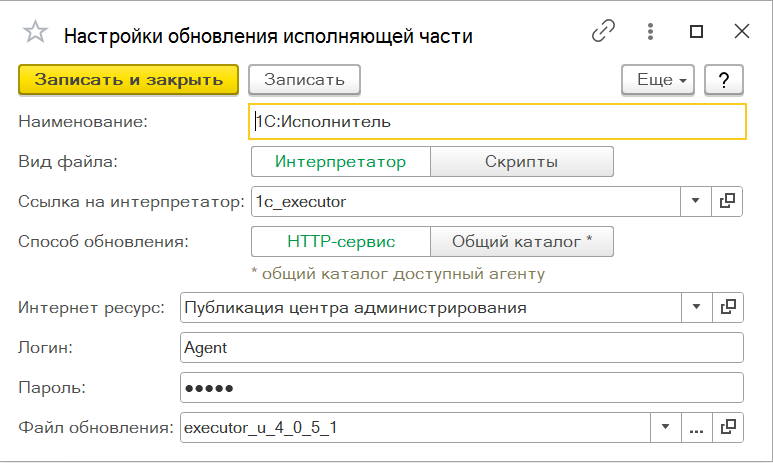Expand the interpreter link dropdown
Image resolution: width=773 pixels, height=463 pixels.
click(x=695, y=201)
